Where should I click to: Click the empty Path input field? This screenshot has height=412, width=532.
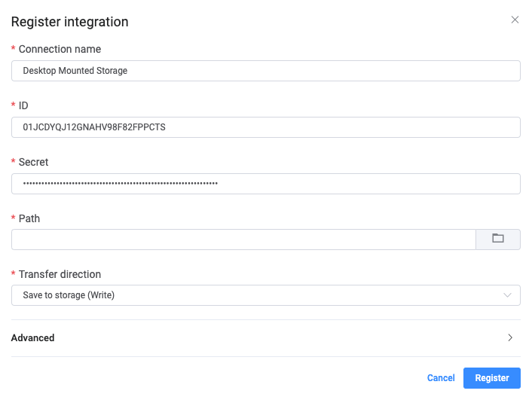243,240
